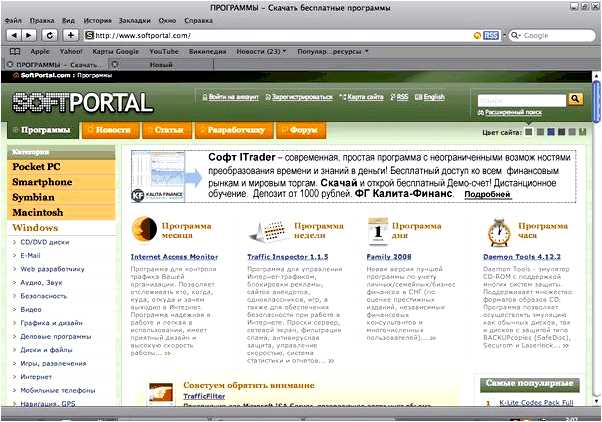
Task: Click the add bookmark plus button
Action: tap(71, 35)
